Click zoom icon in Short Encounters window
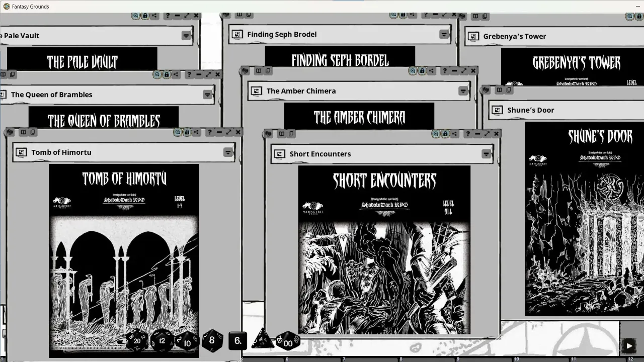The height and width of the screenshot is (362, 644). [x=436, y=134]
